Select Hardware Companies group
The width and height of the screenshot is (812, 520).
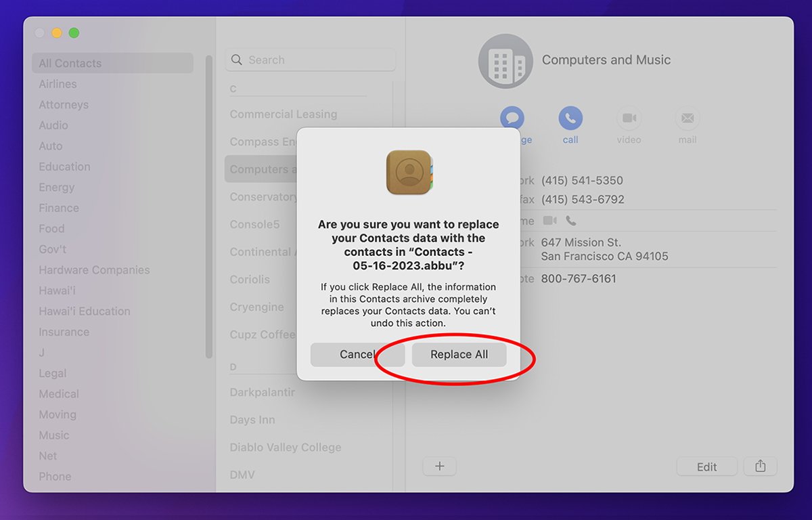(x=94, y=270)
